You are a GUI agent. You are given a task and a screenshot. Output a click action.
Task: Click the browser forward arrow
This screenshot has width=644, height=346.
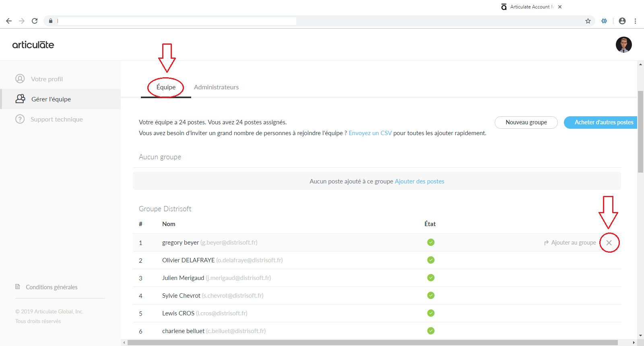coord(22,21)
